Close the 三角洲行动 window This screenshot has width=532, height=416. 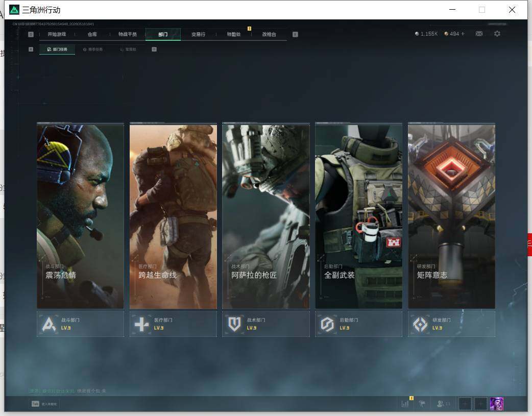click(x=512, y=10)
